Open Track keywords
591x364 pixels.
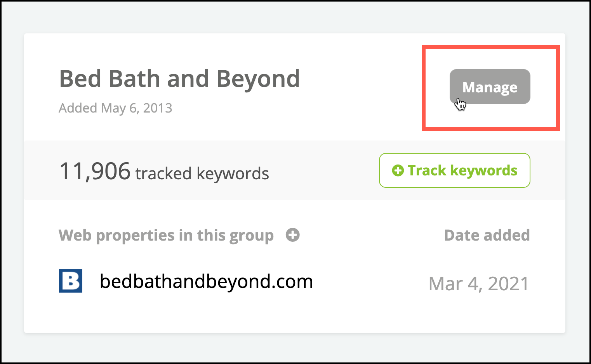[454, 170]
